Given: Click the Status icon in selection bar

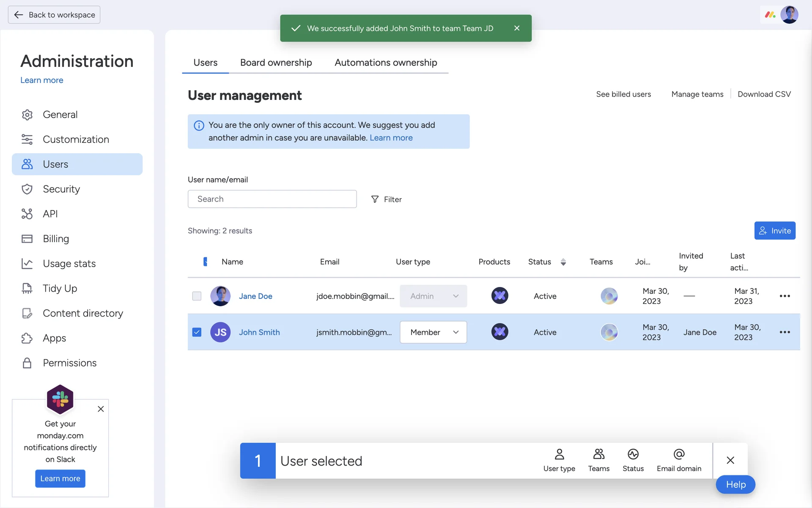Looking at the screenshot, I should 633,455.
